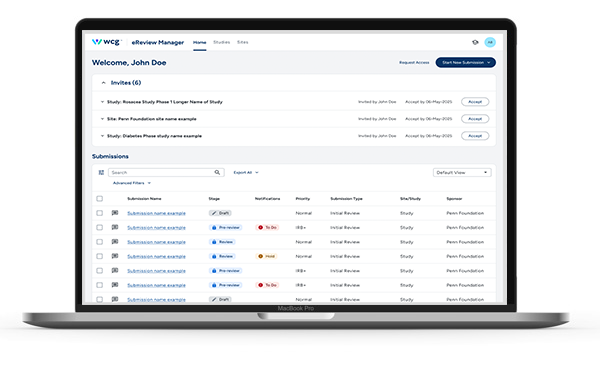Image resolution: width=600 pixels, height=367 pixels.
Task: Click the WCG logo
Action: click(106, 42)
